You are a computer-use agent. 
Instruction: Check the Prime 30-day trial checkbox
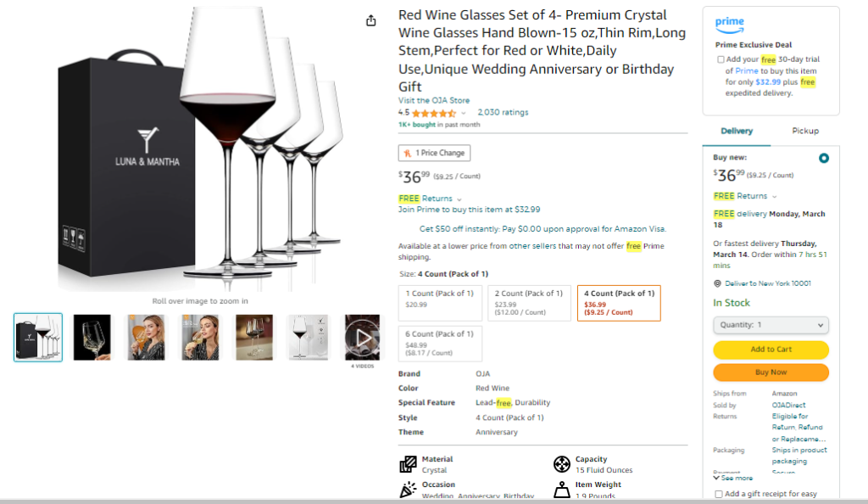click(x=721, y=59)
